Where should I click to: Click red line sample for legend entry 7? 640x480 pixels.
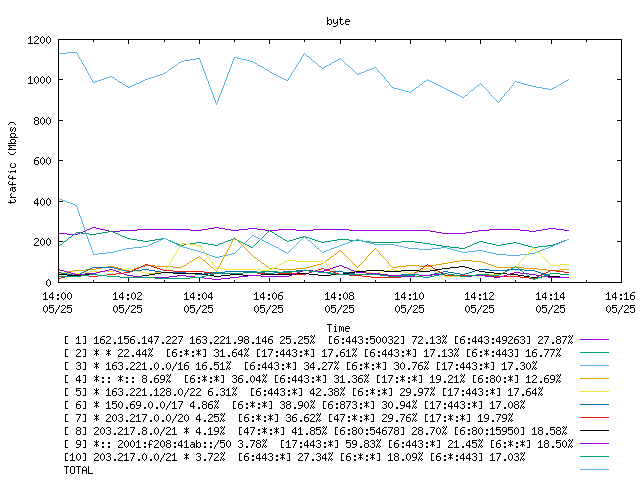[594, 418]
